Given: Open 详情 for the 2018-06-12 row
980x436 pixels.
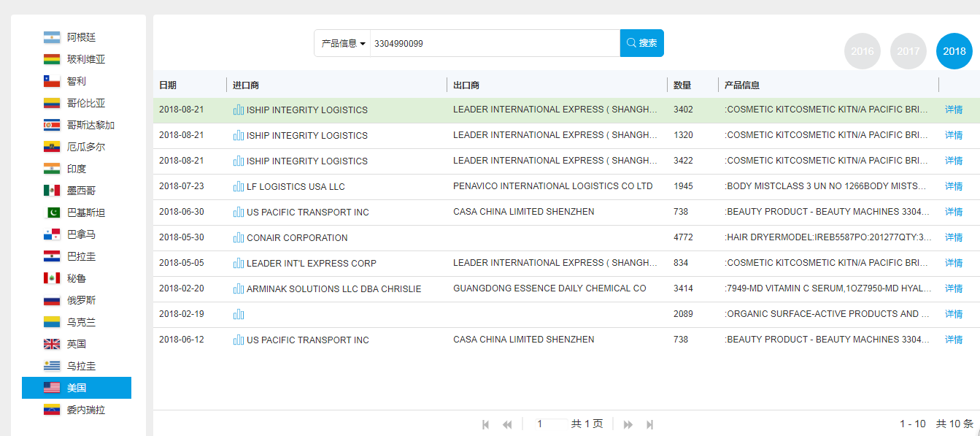Looking at the screenshot, I should 954,340.
